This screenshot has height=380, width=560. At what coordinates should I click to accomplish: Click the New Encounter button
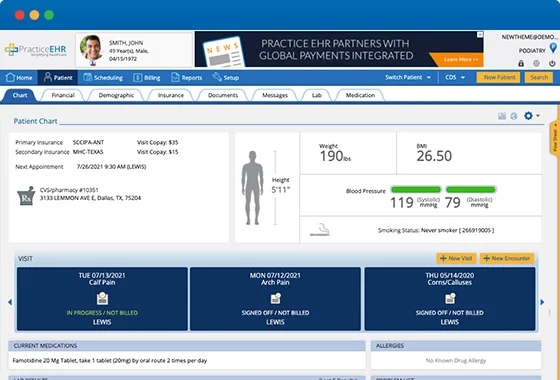click(x=507, y=258)
